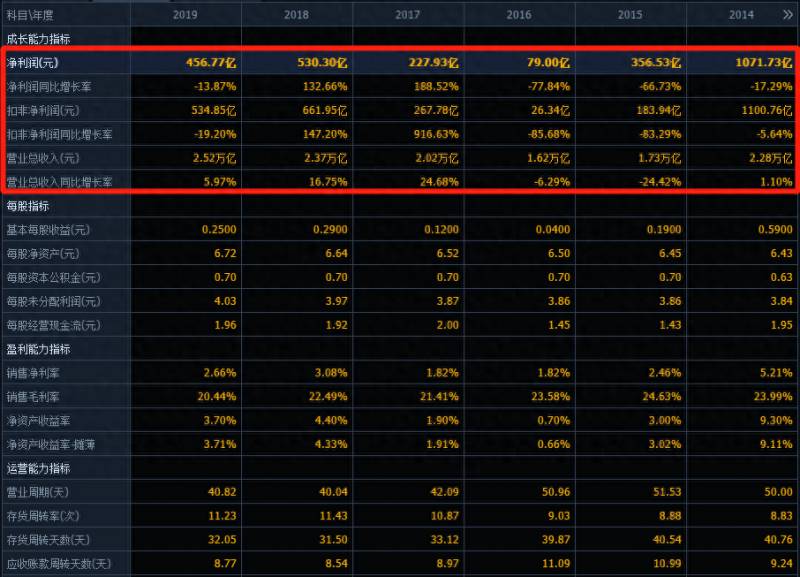
Task: Click the 188.52% growth rate cell
Action: 436,87
